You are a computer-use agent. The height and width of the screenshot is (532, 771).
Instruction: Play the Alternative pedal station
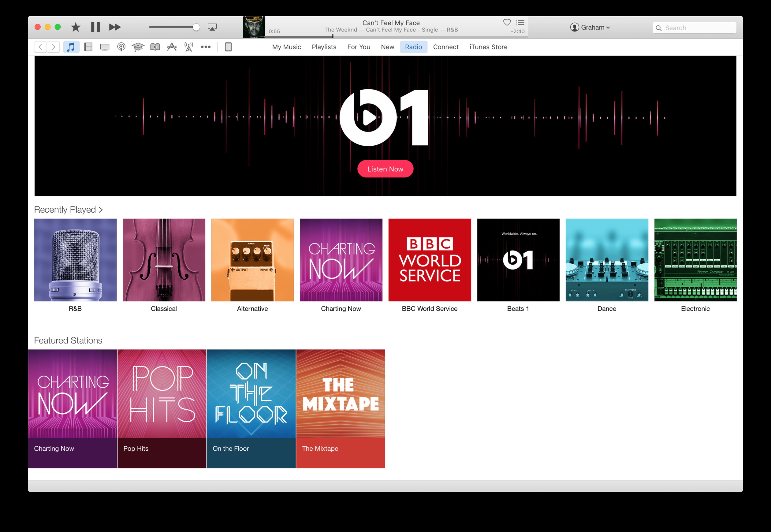253,260
